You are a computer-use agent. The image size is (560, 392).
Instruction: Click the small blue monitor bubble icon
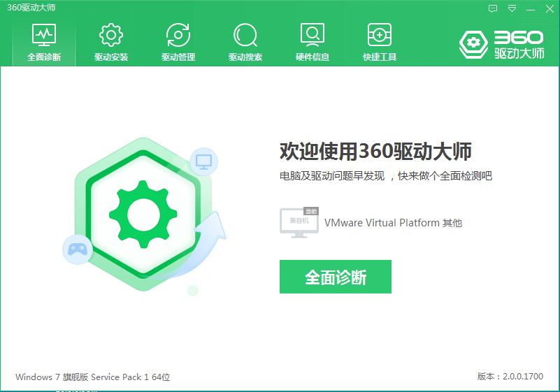(x=203, y=161)
